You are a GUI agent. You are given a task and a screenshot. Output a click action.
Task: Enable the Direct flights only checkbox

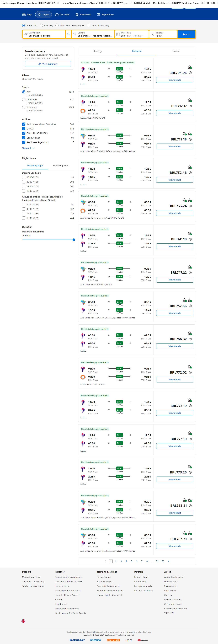point(89,26)
